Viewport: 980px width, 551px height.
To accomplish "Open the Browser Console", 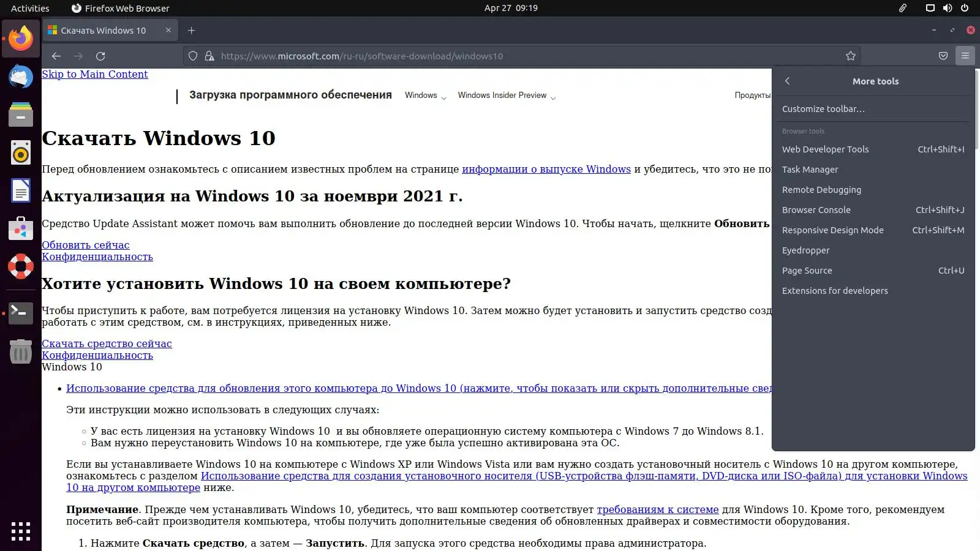I will point(873,210).
